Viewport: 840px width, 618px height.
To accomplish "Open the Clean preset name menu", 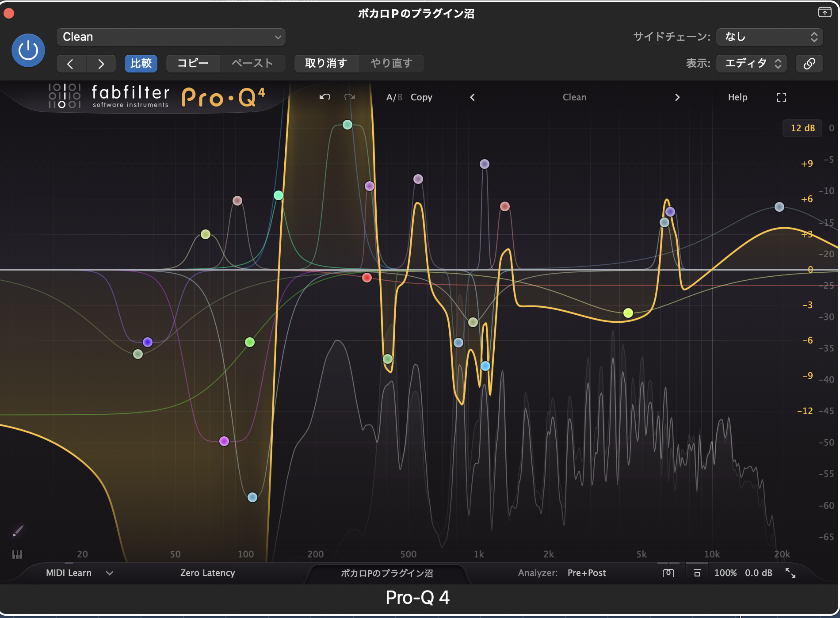I will pos(574,97).
